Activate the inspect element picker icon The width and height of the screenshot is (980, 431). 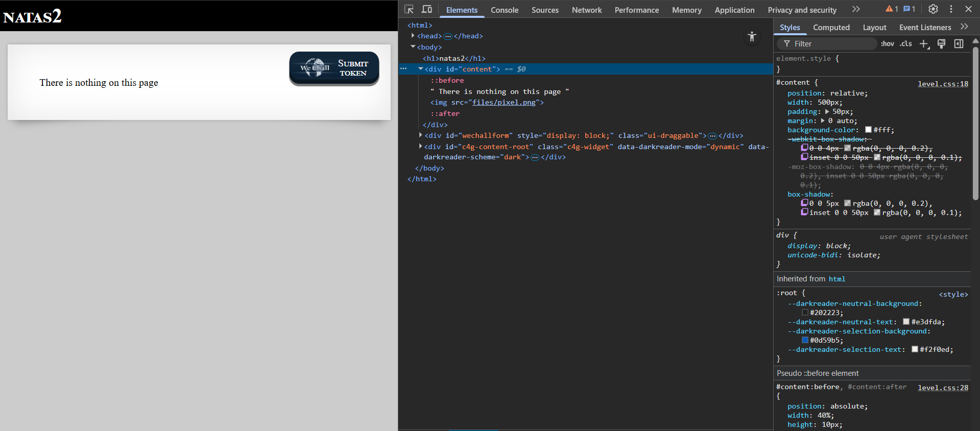[409, 9]
